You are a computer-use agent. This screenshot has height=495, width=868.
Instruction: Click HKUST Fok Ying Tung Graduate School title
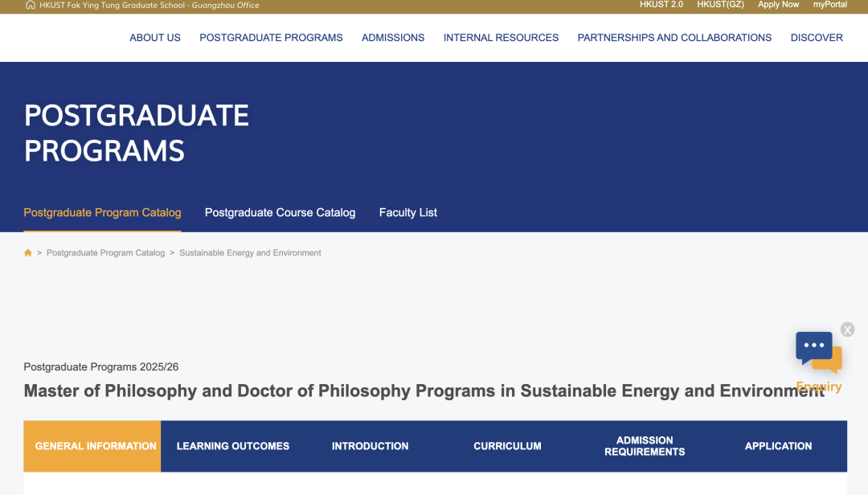tap(149, 5)
